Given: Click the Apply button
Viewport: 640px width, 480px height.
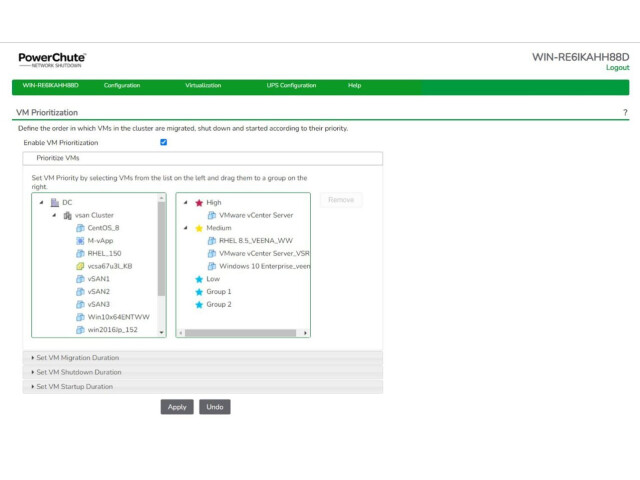Looking at the screenshot, I should [x=177, y=407].
